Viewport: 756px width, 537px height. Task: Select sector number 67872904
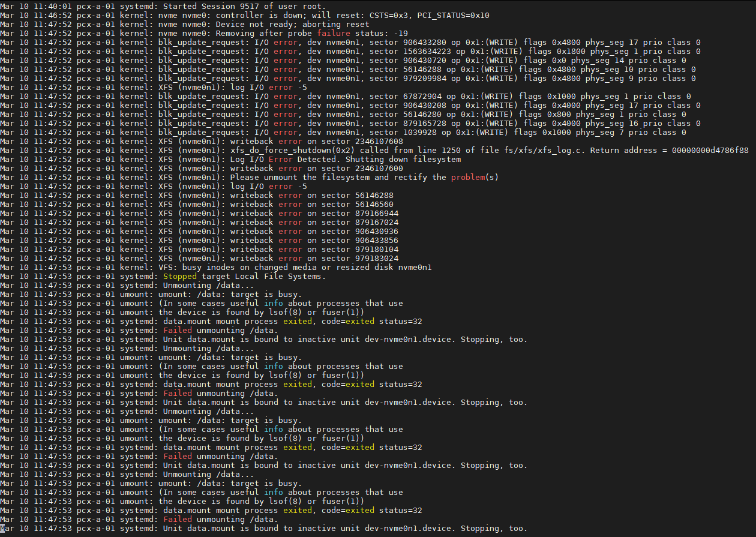click(x=422, y=96)
